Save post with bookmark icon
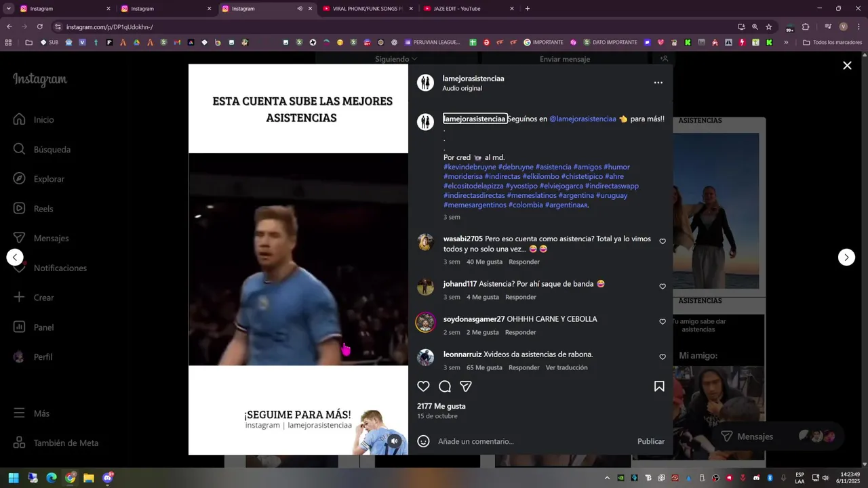Viewport: 868px width, 488px height. [x=659, y=386]
